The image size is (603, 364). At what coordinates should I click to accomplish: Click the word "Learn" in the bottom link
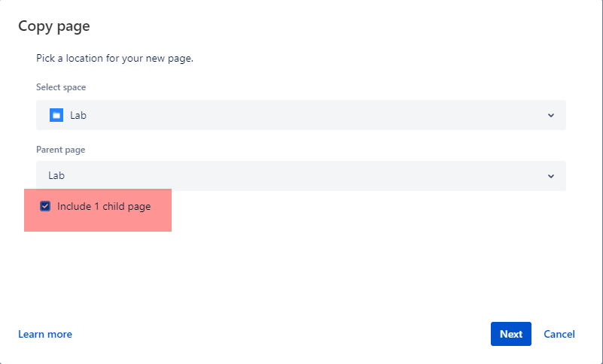[x=30, y=334]
